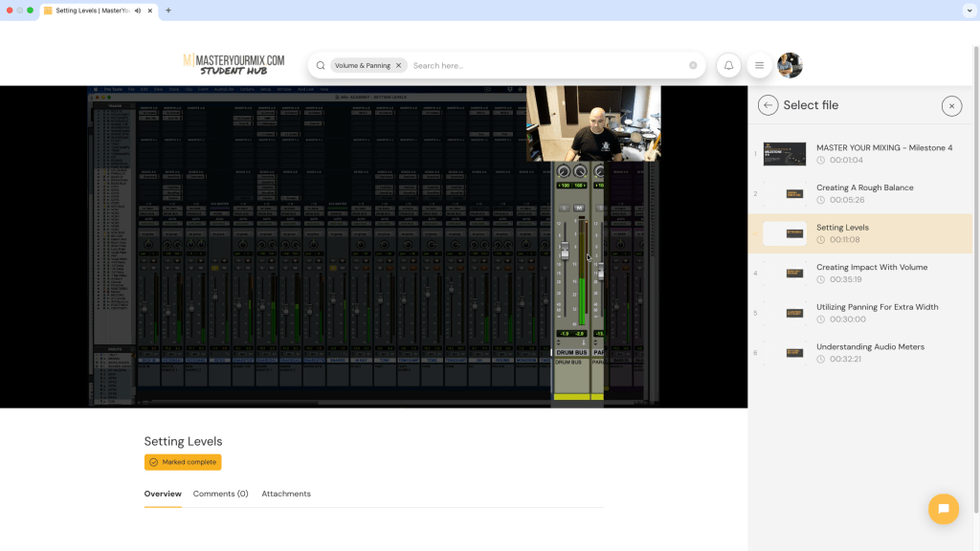980x551 pixels.
Task: Close the Select file panel
Action: [x=950, y=106]
